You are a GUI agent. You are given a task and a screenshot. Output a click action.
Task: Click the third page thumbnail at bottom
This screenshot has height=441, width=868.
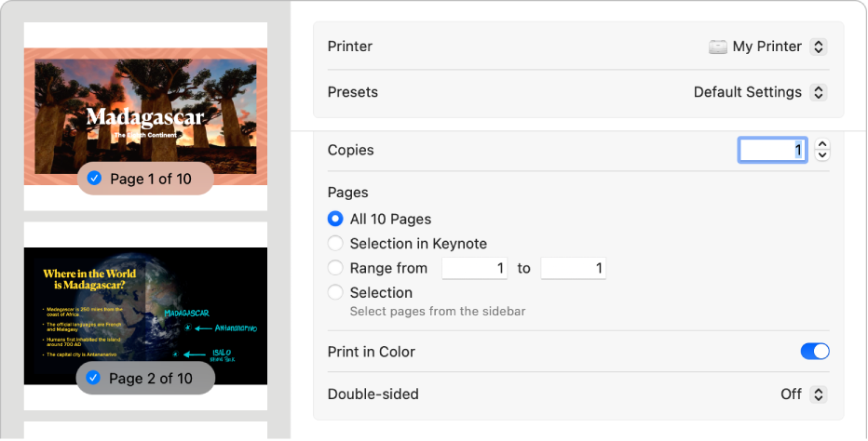tap(145, 431)
